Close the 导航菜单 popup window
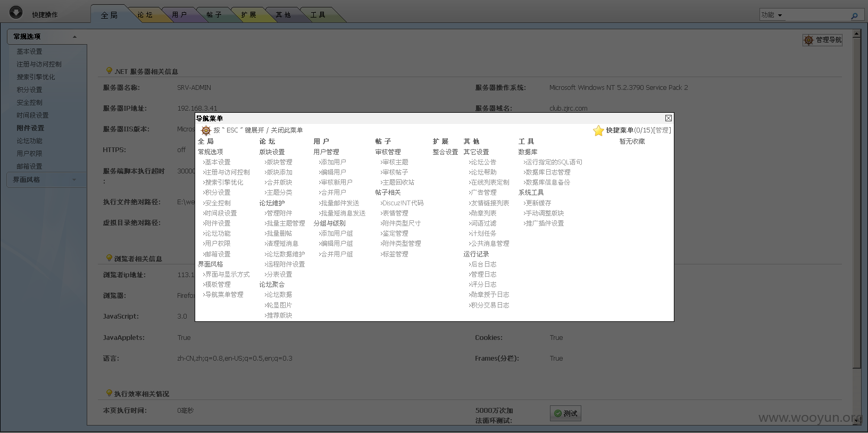868x433 pixels. (x=669, y=118)
